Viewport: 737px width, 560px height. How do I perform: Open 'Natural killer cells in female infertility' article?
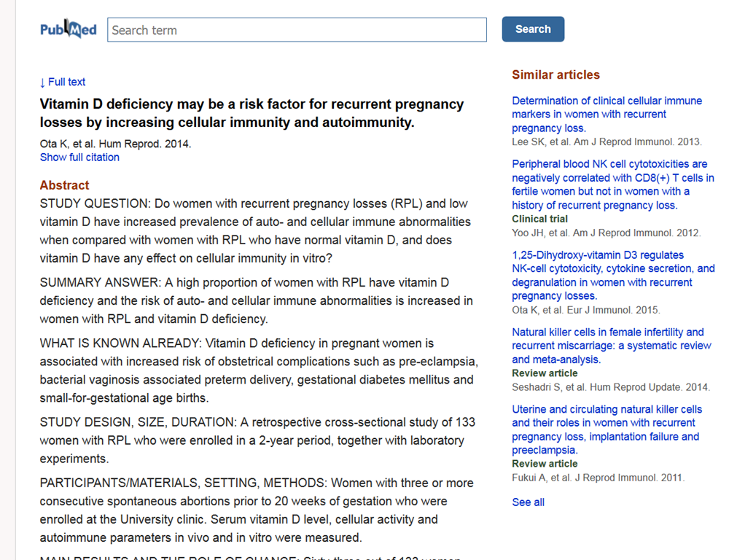(x=612, y=346)
